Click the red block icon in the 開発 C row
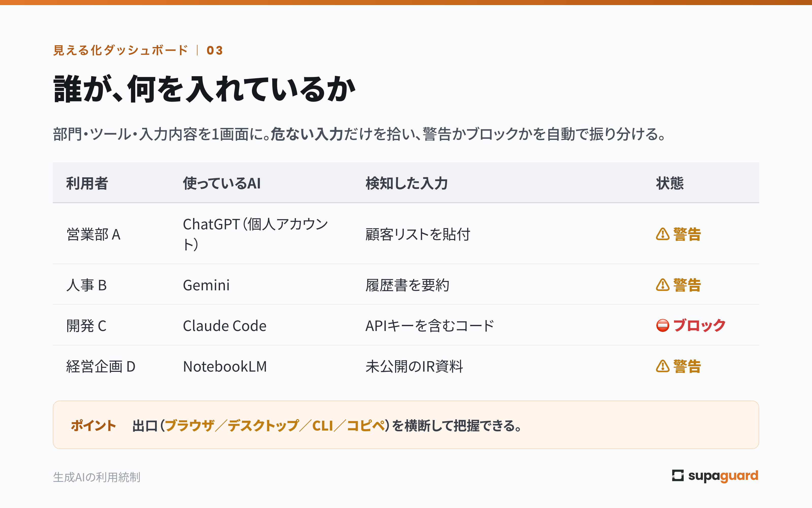Image resolution: width=812 pixels, height=508 pixels. 662,325
